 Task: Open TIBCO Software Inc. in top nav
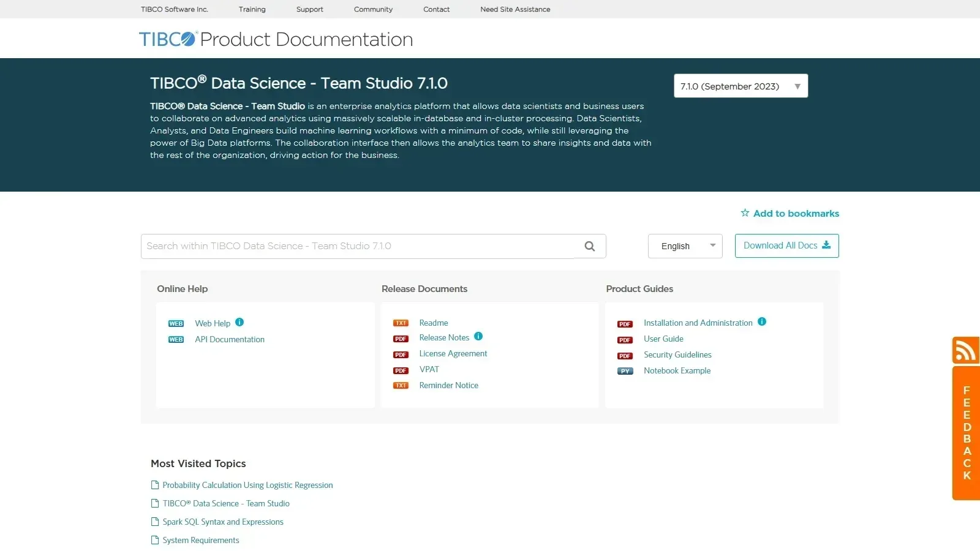[175, 9]
